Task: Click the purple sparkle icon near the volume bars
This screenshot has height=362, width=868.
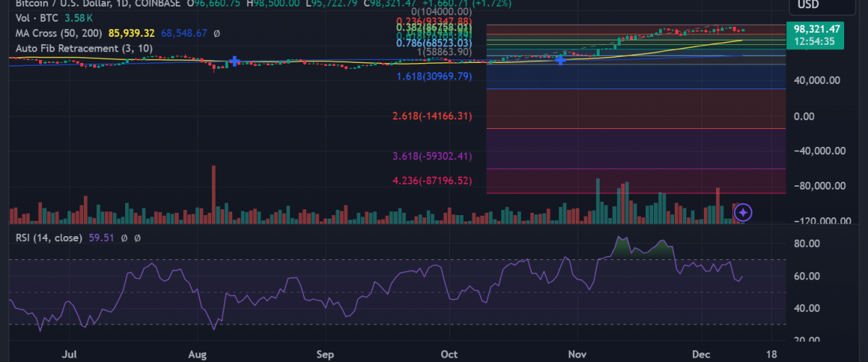Action: coord(744,212)
